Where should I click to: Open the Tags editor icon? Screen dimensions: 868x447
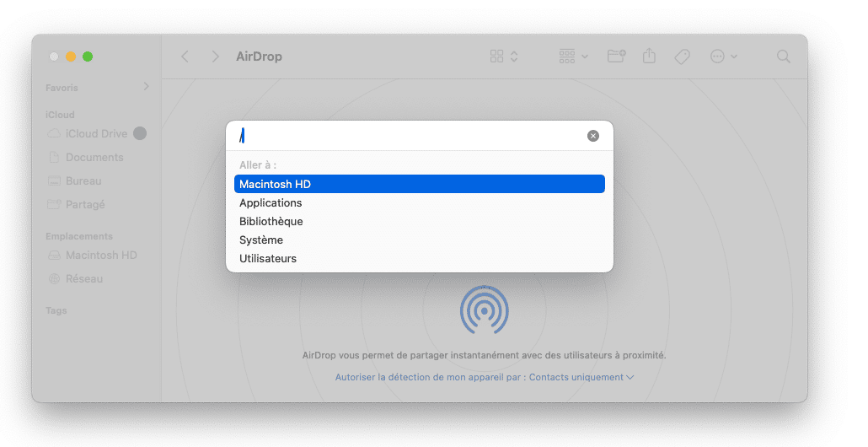click(682, 57)
